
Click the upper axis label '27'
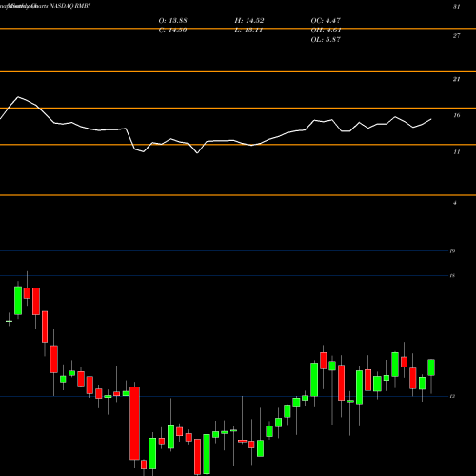[x=456, y=36]
